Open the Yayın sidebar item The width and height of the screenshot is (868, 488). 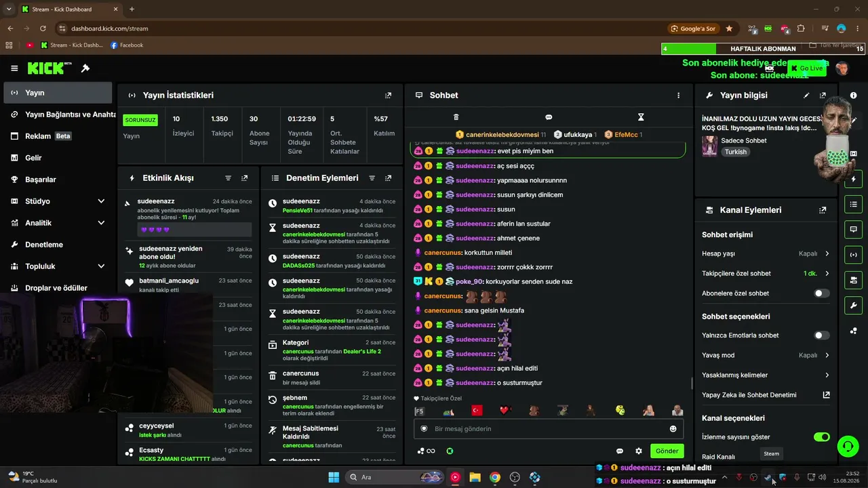[x=58, y=93]
